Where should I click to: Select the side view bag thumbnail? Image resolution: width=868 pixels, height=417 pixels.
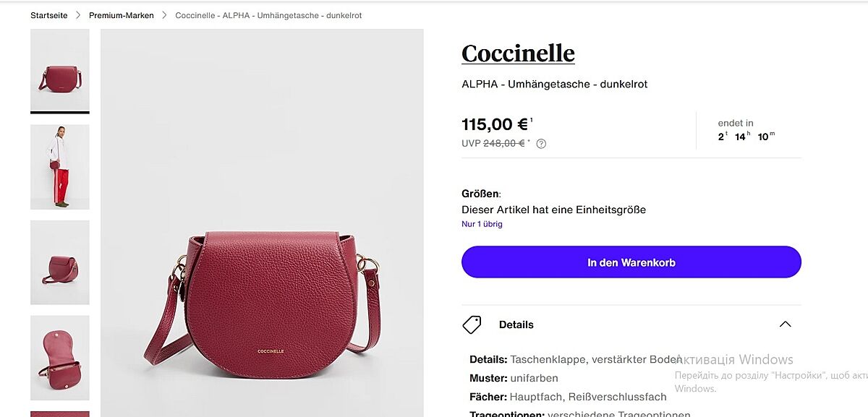(60, 262)
